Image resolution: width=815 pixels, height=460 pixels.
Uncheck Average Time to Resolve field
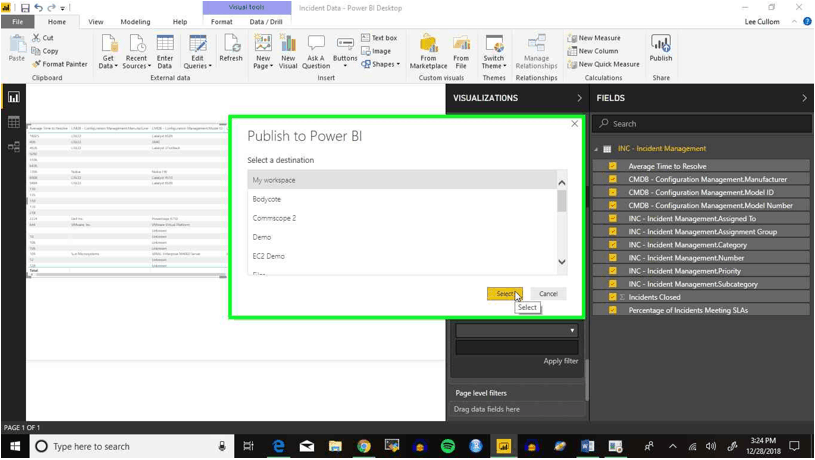point(613,166)
